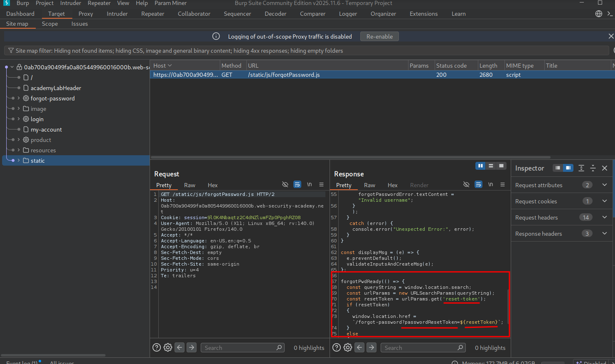Open the Scope sub-tab
Image resolution: width=615 pixels, height=364 pixels.
pyautogui.click(x=50, y=24)
